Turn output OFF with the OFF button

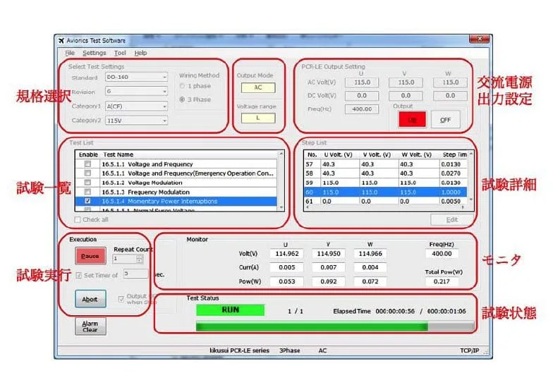click(445, 120)
